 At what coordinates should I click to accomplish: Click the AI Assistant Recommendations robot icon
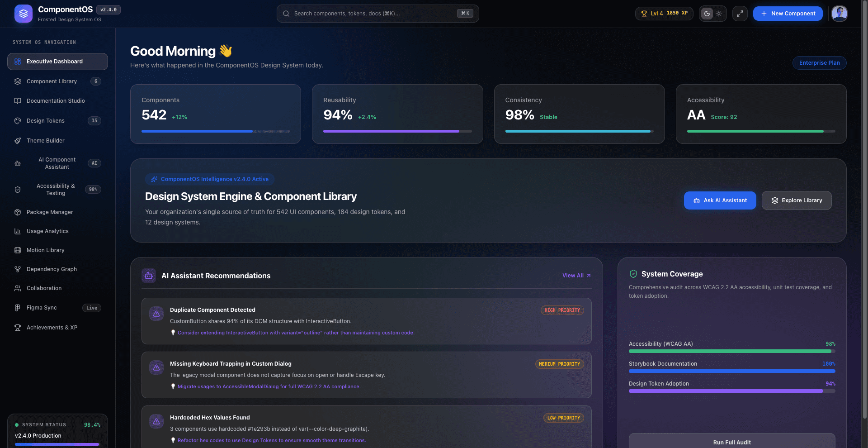[149, 276]
